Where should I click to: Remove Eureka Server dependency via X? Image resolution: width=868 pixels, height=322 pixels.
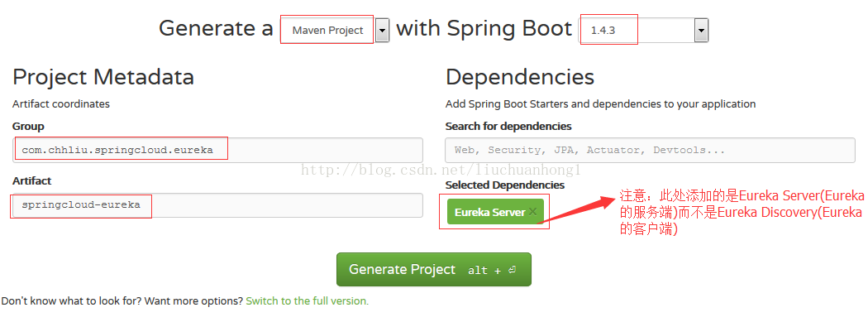(532, 212)
